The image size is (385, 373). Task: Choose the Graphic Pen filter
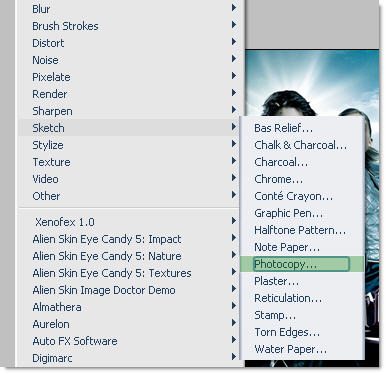(302, 213)
